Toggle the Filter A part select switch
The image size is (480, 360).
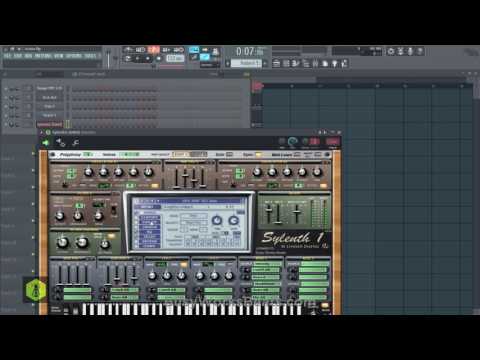(x=114, y=210)
